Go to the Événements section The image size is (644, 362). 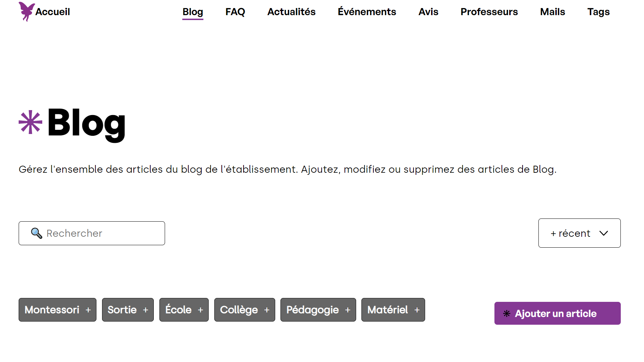click(367, 12)
